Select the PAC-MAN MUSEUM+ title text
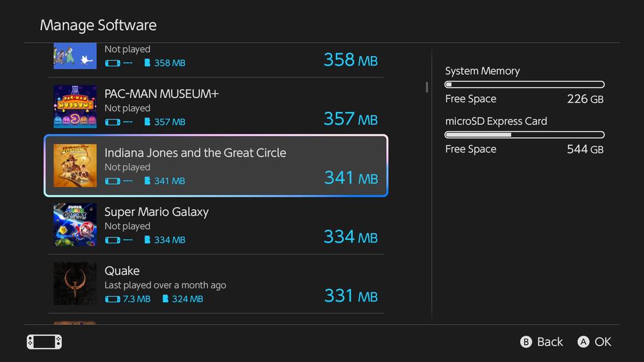The height and width of the screenshot is (362, 644). (162, 94)
